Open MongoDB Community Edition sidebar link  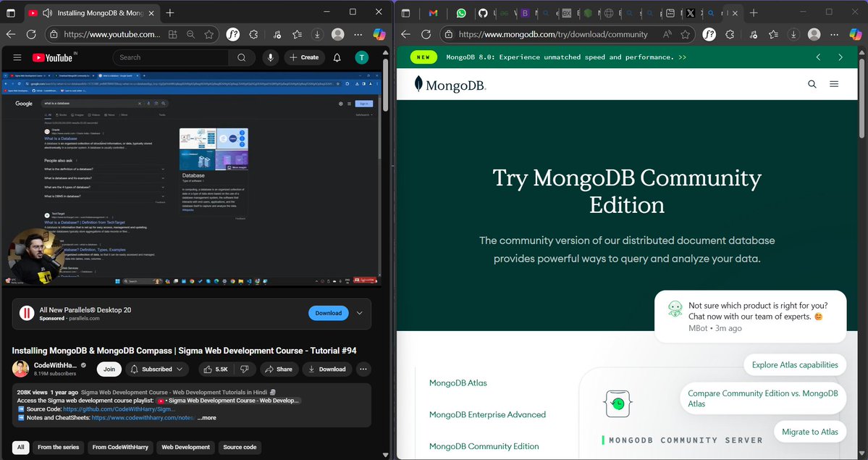[x=484, y=446]
